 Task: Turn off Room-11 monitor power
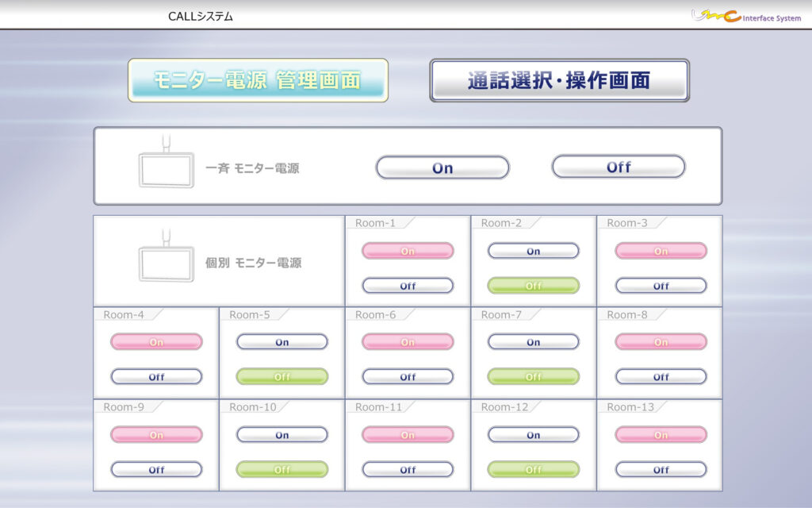(x=408, y=469)
